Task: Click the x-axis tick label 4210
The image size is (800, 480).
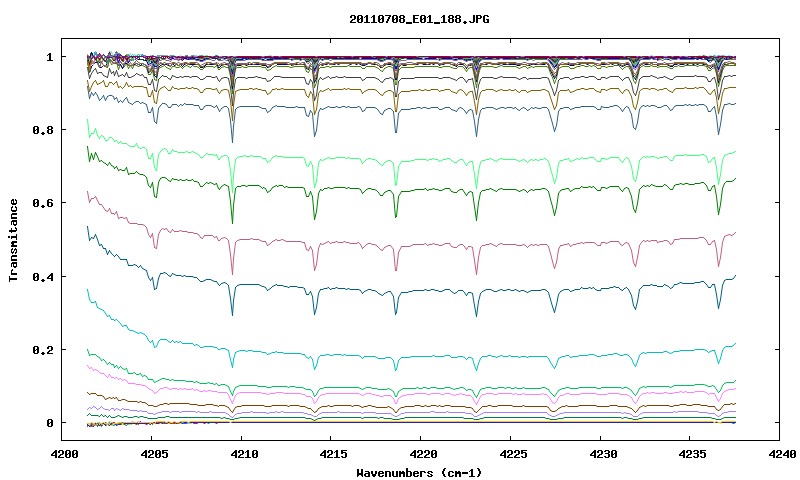Action: click(x=243, y=454)
